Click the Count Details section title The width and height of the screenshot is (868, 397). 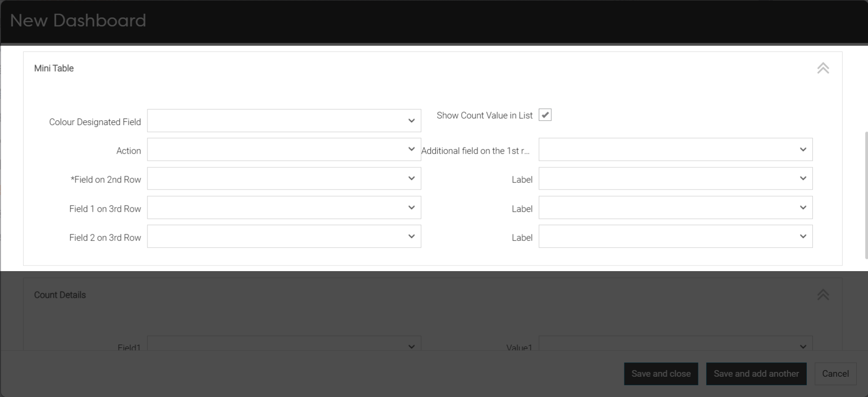pyautogui.click(x=60, y=295)
